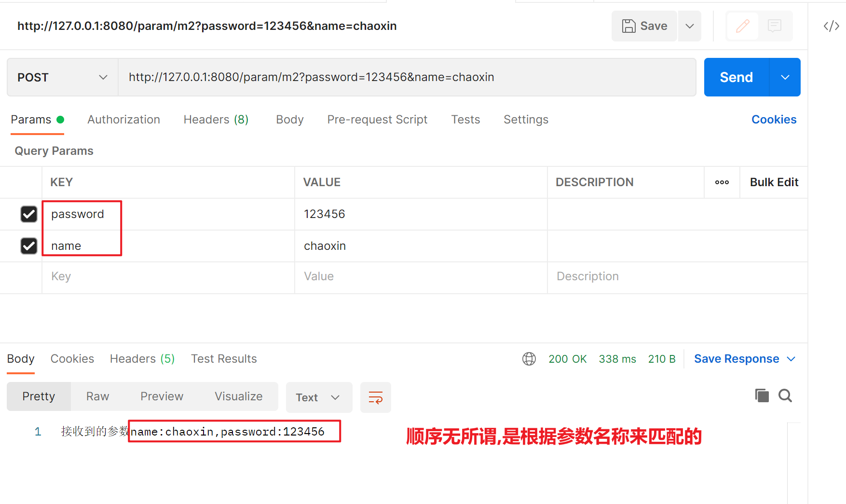
Task: Click the name key cell
Action: (168, 246)
